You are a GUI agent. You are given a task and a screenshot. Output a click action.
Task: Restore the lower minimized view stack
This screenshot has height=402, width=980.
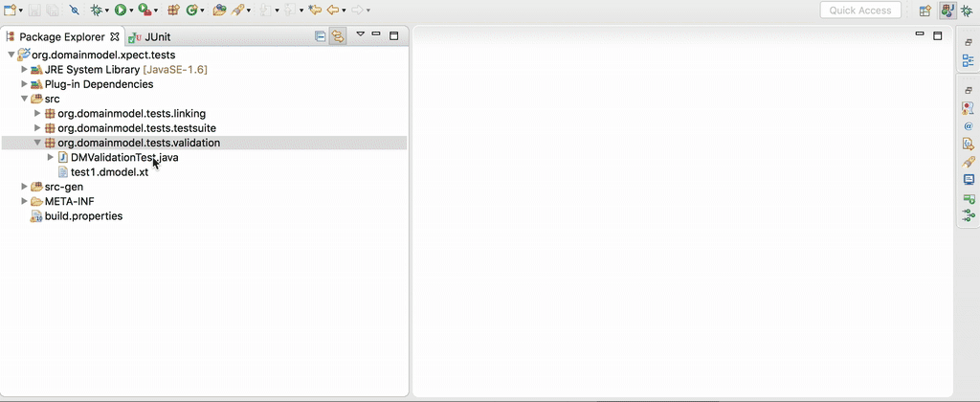pyautogui.click(x=969, y=91)
